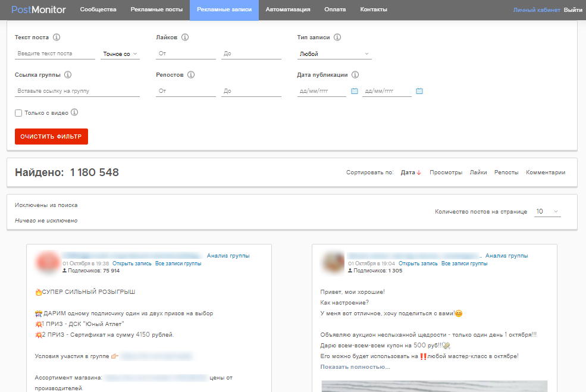Open the Тип записи dropdown set to Любой
The width and height of the screenshot is (586, 392).
point(334,54)
